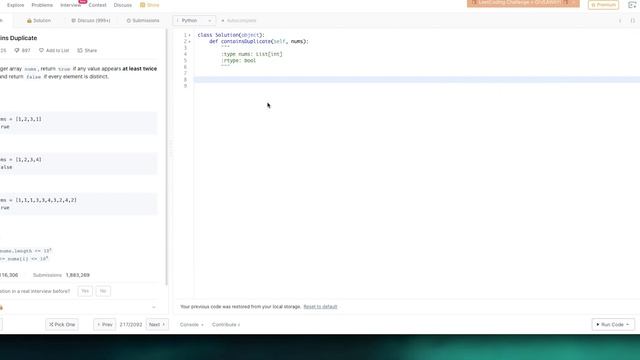Click the description panel scrollbar
This screenshot has height=360, width=640.
pos(167,157)
